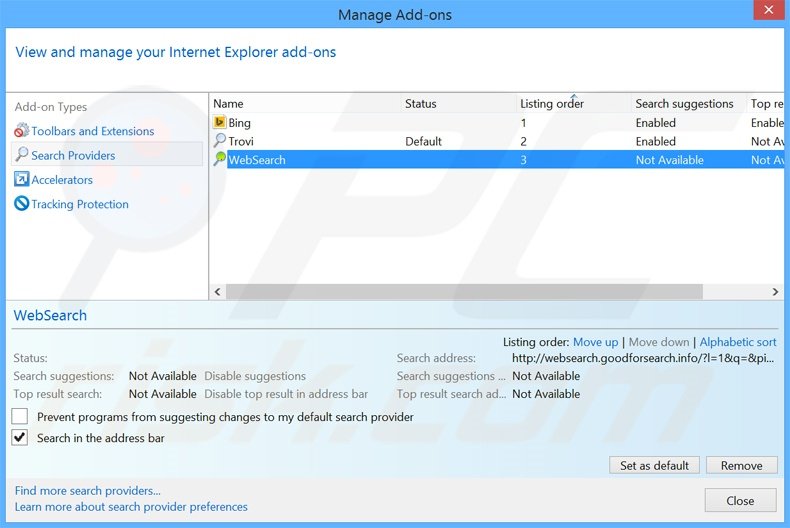Click WebSearch's Not Available suggestions cell
This screenshot has width=790, height=528.
pos(670,160)
